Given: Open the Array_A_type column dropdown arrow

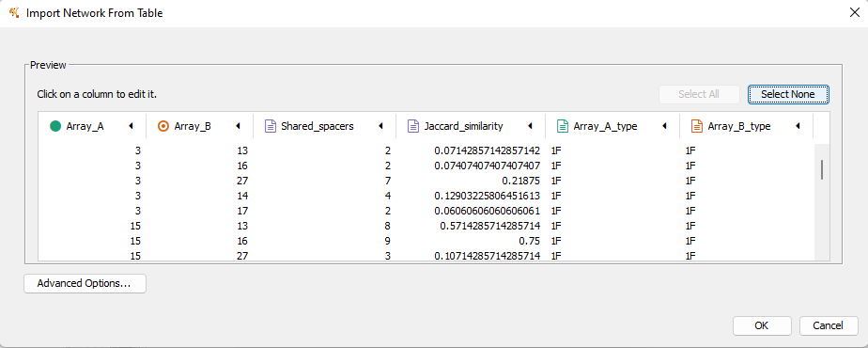Looking at the screenshot, I should click(x=664, y=126).
